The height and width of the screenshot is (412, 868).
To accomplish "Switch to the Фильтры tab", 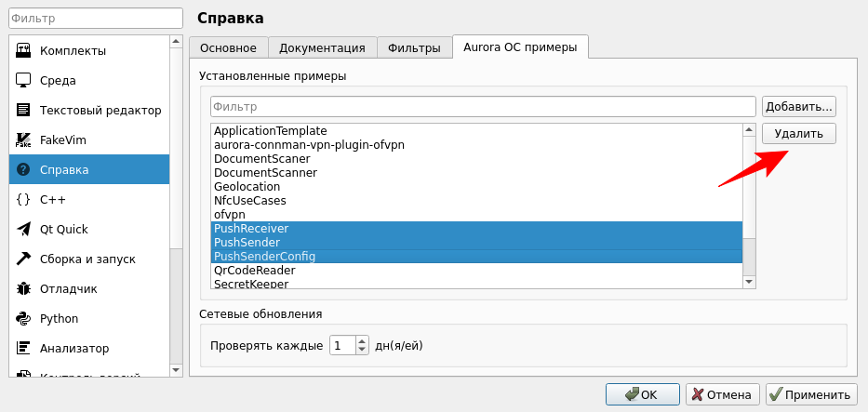I will [x=414, y=47].
